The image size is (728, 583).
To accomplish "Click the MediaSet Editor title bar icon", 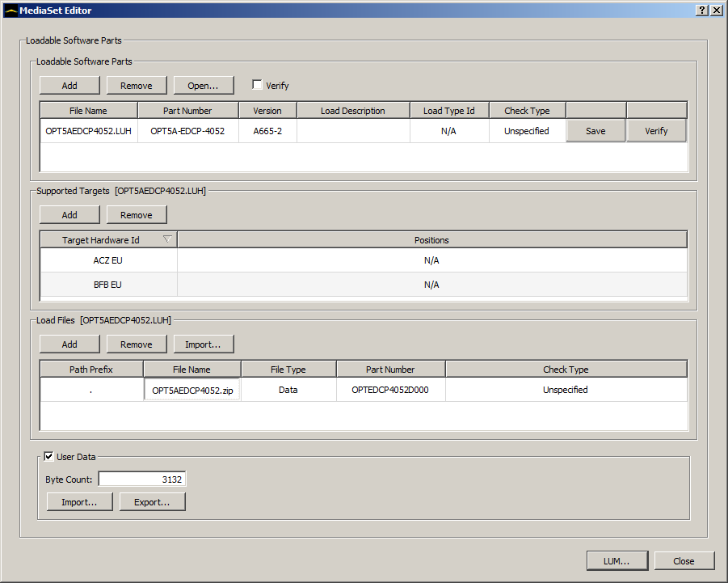I will [x=11, y=10].
